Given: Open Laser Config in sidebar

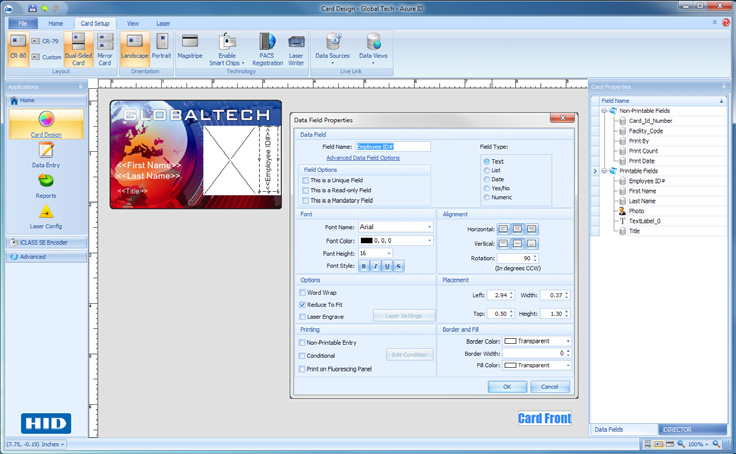Looking at the screenshot, I should [x=45, y=217].
